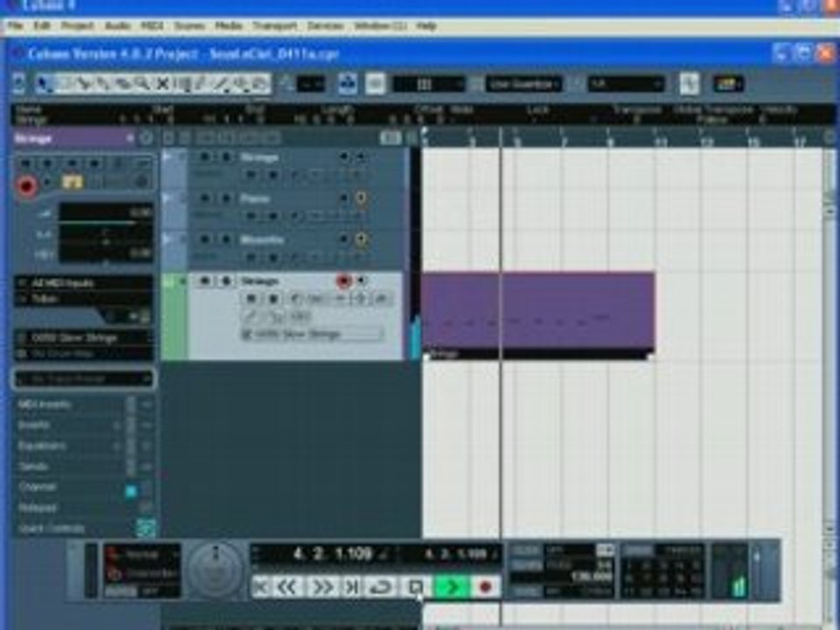Select the Object Selection arrow tool
The width and height of the screenshot is (840, 630).
pos(45,84)
